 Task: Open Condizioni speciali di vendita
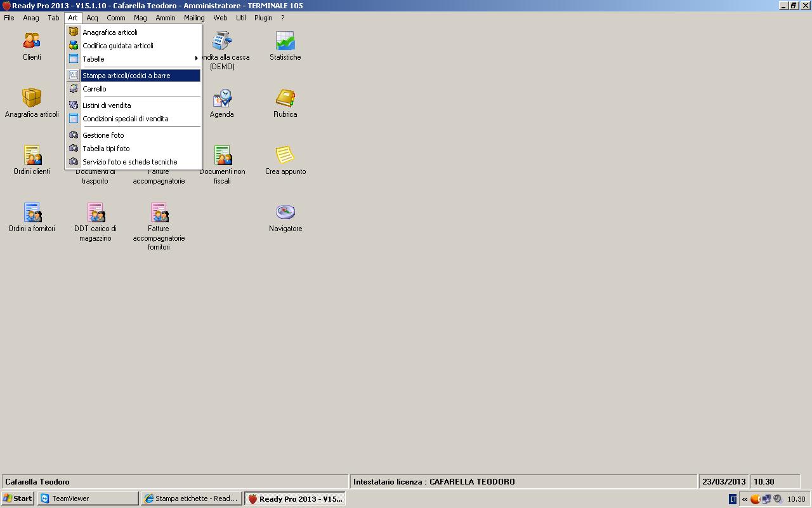point(133,119)
